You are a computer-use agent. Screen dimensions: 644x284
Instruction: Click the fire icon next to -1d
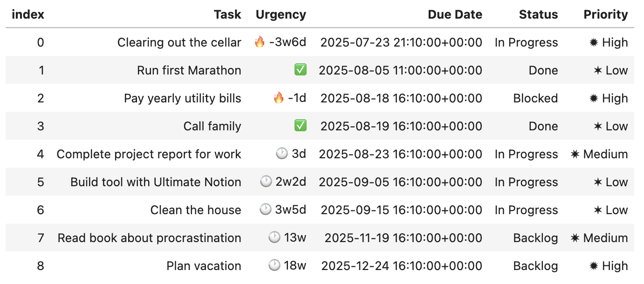pos(279,98)
